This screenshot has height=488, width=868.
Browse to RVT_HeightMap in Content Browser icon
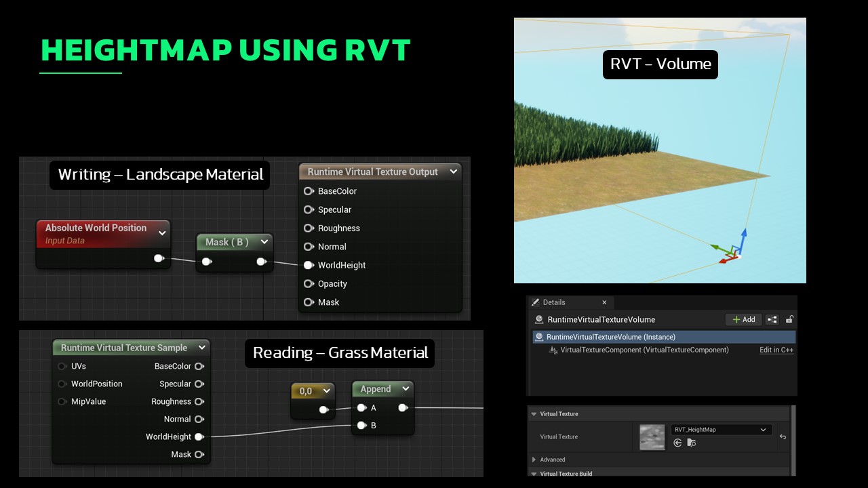click(692, 443)
